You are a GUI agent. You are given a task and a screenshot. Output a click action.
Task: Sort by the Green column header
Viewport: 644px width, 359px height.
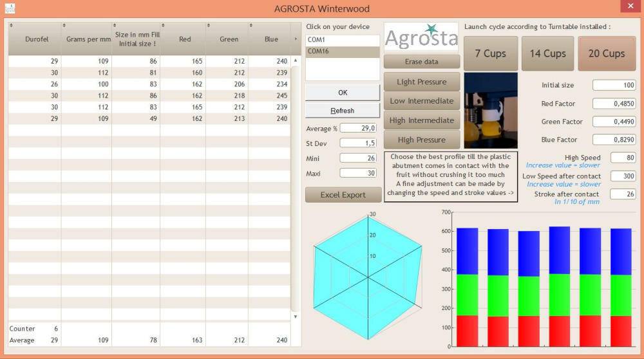pos(227,39)
